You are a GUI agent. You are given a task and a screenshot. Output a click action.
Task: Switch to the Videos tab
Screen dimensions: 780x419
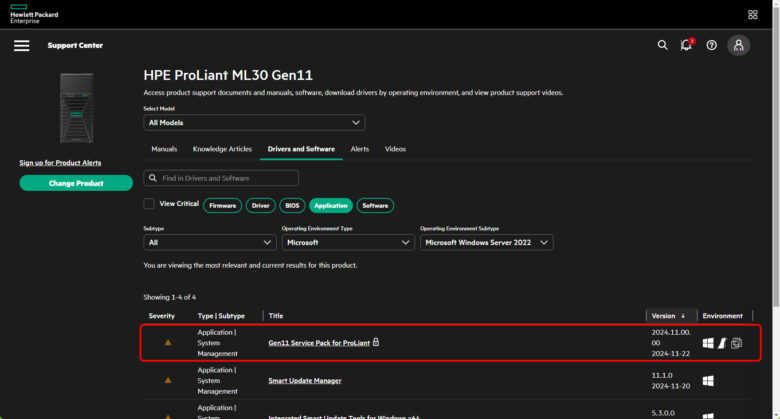[x=395, y=149]
